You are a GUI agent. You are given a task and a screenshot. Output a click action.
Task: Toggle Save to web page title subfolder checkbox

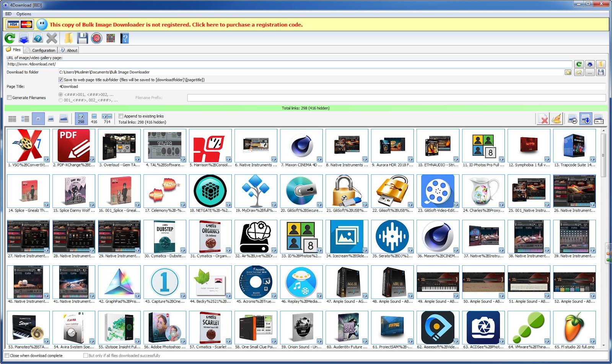click(x=60, y=80)
